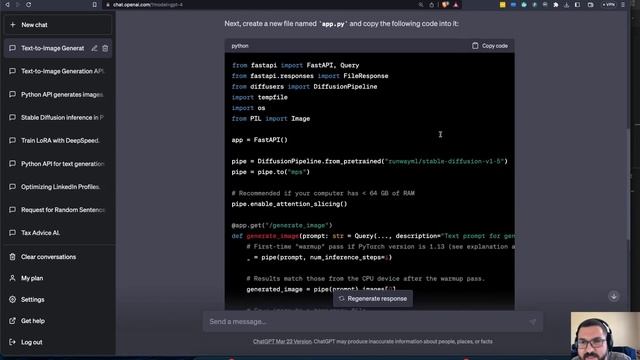The height and width of the screenshot is (360, 640).
Task: Click the clipboard icon next to Copy code
Action: pyautogui.click(x=475, y=46)
